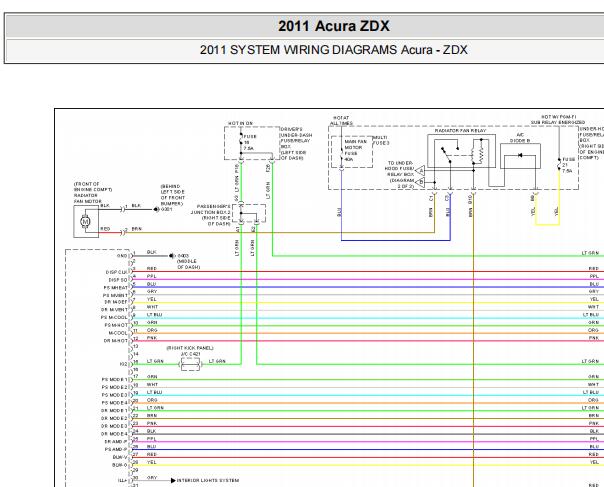Click the "2011 SYSTEM WIRING DIAGRAMS Acura - ZDX" subtitle
The width and height of the screenshot is (604, 487).
click(334, 50)
